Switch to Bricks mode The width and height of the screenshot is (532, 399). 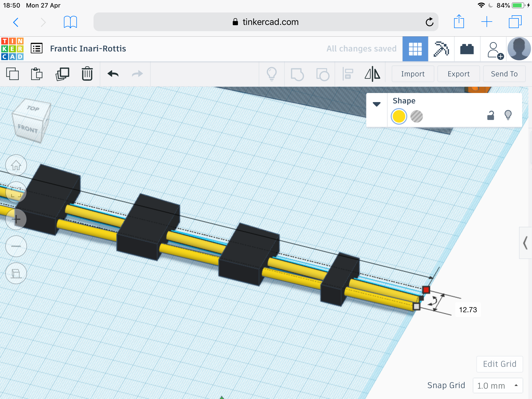pos(467,49)
